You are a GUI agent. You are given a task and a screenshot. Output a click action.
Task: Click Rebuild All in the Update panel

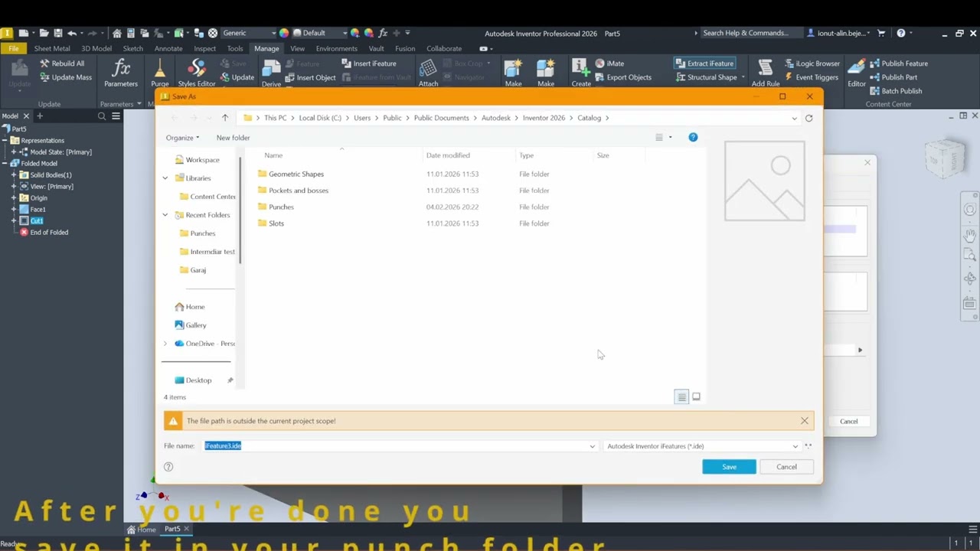[62, 64]
